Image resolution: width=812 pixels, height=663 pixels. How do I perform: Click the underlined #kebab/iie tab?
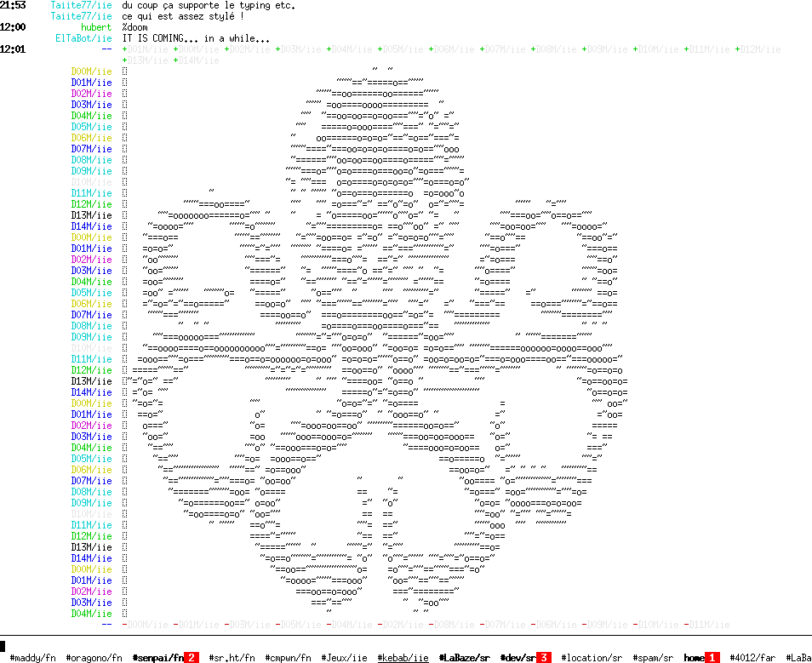[x=403, y=658]
